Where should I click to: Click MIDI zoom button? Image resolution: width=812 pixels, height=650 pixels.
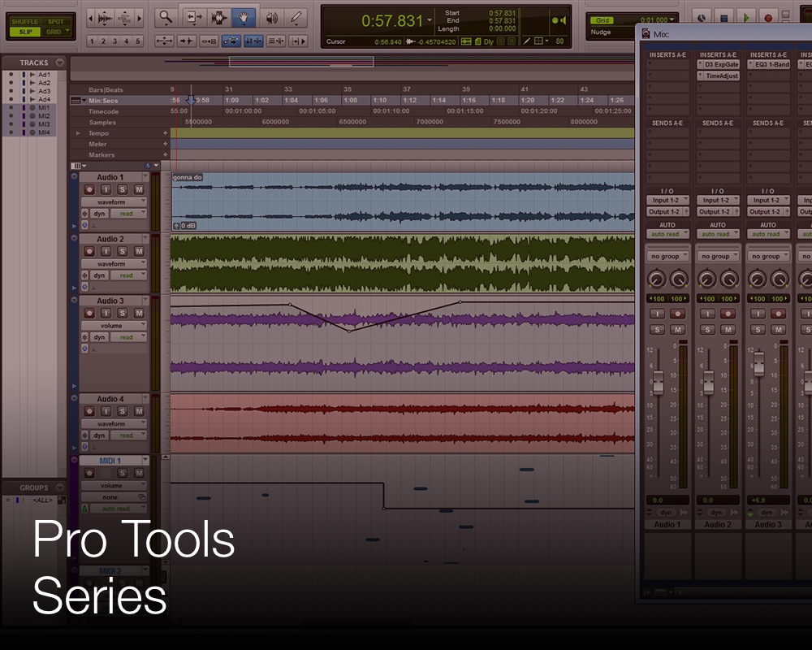point(124,19)
